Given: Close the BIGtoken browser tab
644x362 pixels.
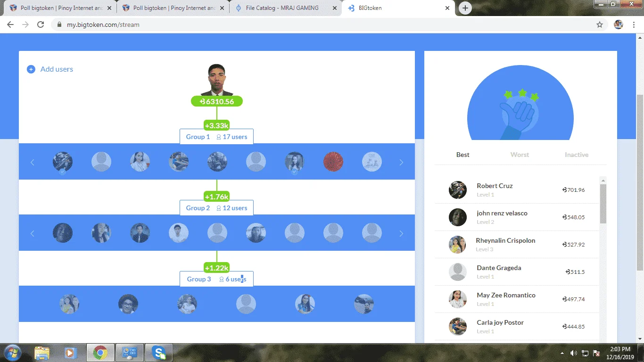Looking at the screenshot, I should (448, 8).
